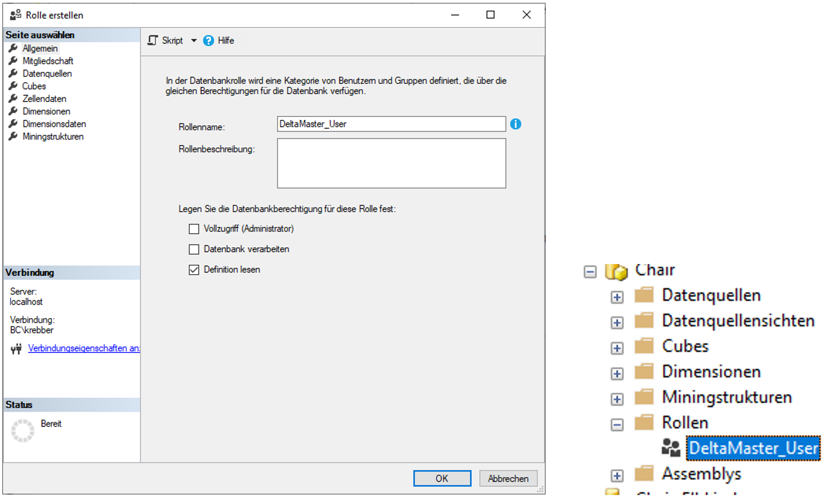Click the blue Hilfe question mark icon
840x504 pixels.
click(208, 40)
